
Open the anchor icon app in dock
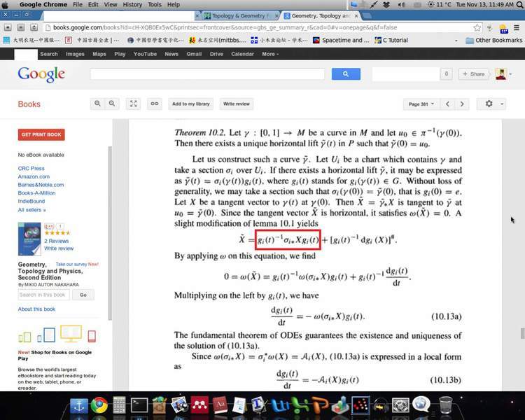point(79,406)
